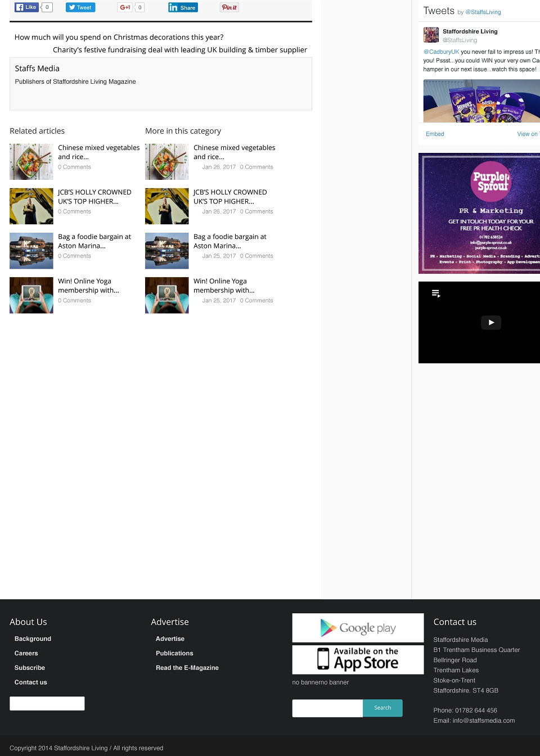540x756 pixels.
Task: Share via the Tweet button
Action: coord(80,7)
